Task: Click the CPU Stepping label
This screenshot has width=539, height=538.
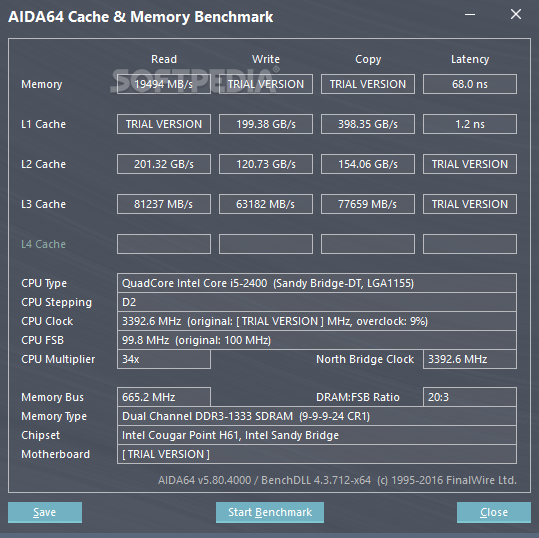Action: 56,303
